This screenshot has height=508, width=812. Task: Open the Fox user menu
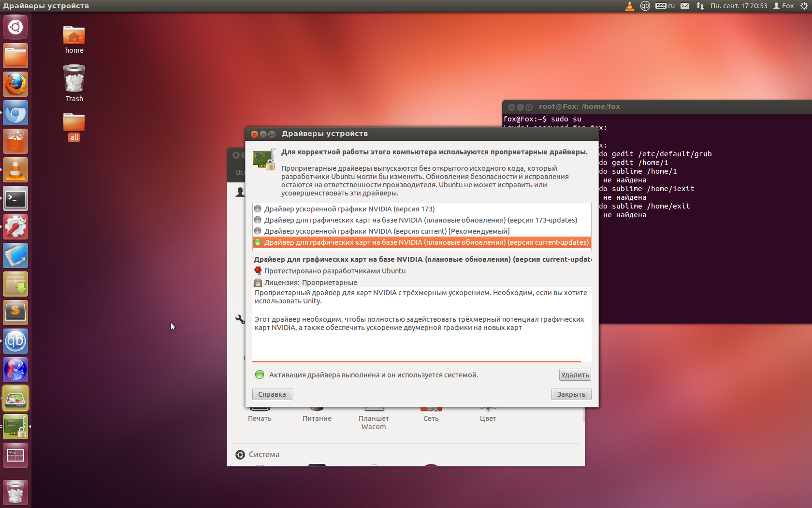(783, 6)
